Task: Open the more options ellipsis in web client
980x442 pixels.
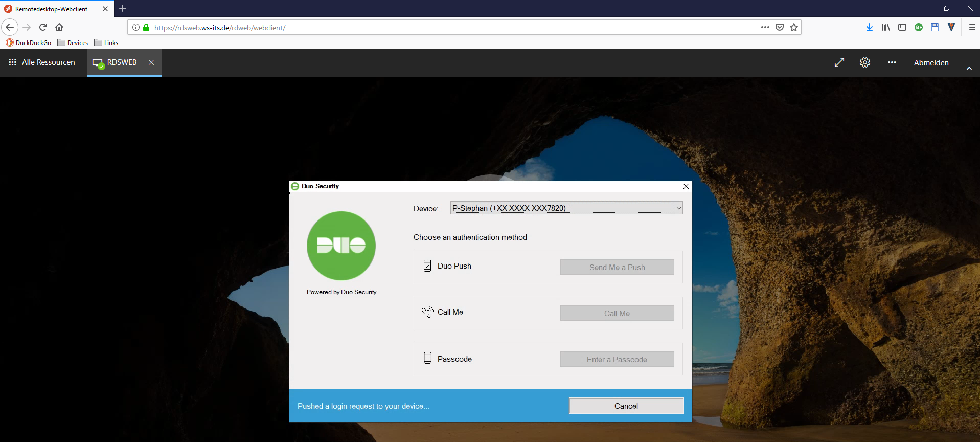Action: click(x=892, y=62)
